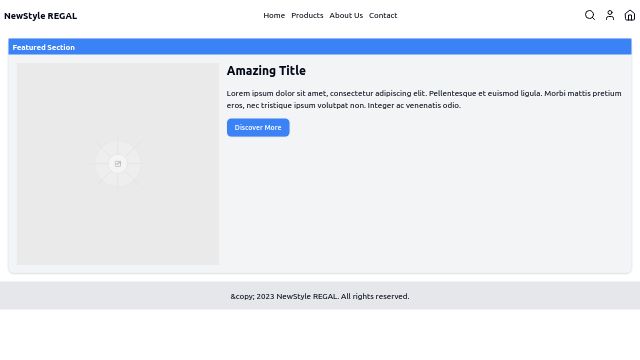Click the NewStyle REGAL logo text

(x=40, y=16)
